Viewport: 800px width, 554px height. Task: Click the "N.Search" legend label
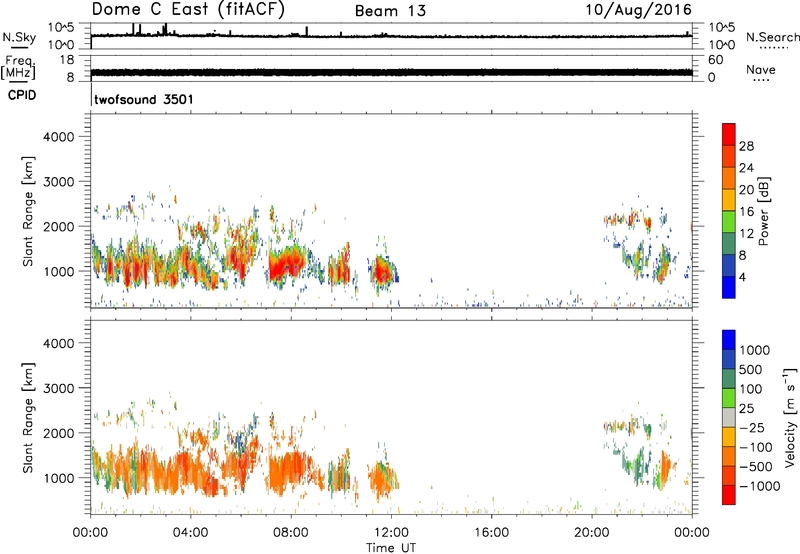point(772,37)
